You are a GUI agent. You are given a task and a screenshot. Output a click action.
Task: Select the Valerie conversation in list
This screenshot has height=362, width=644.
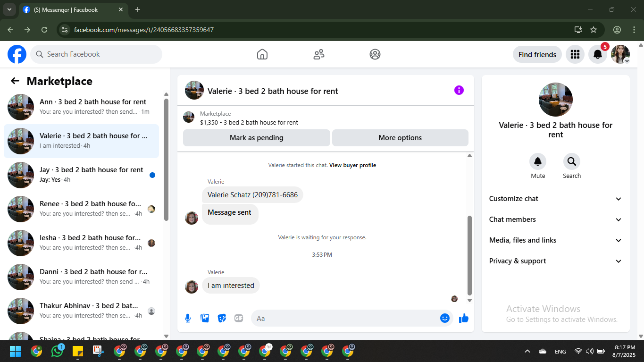(81, 141)
